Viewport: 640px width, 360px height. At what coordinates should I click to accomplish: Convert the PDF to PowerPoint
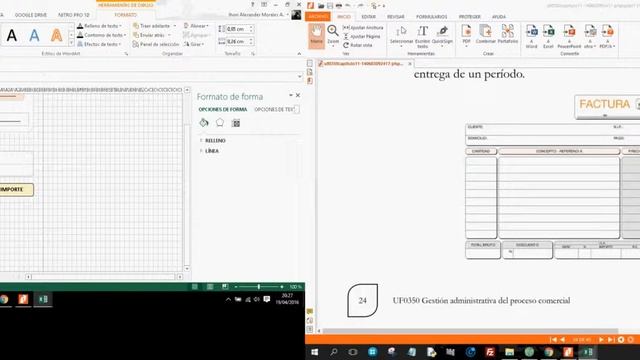pyautogui.click(x=569, y=36)
